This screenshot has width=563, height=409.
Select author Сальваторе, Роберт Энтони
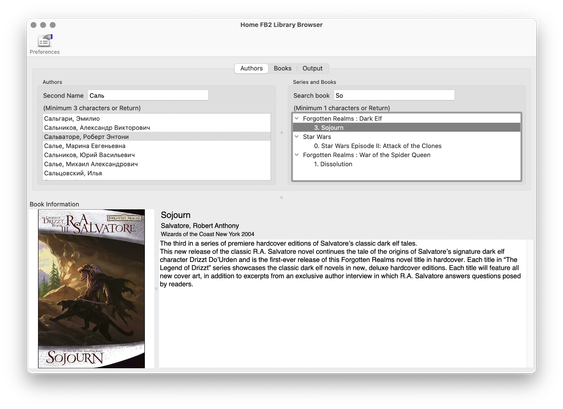tap(157, 137)
